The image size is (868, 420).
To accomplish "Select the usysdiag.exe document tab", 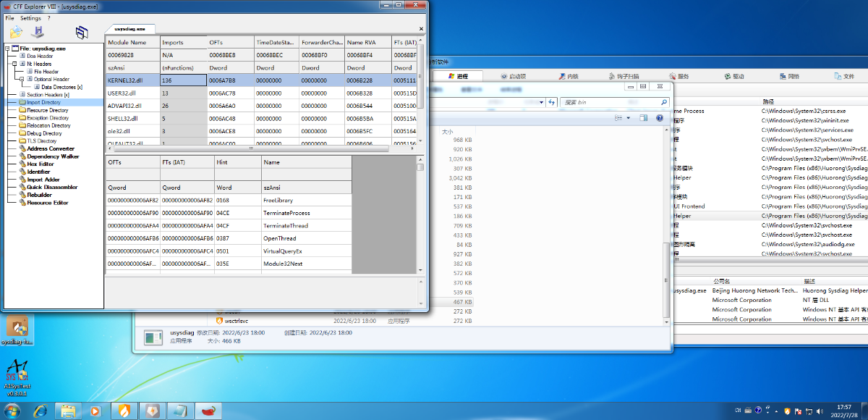I will click(129, 28).
